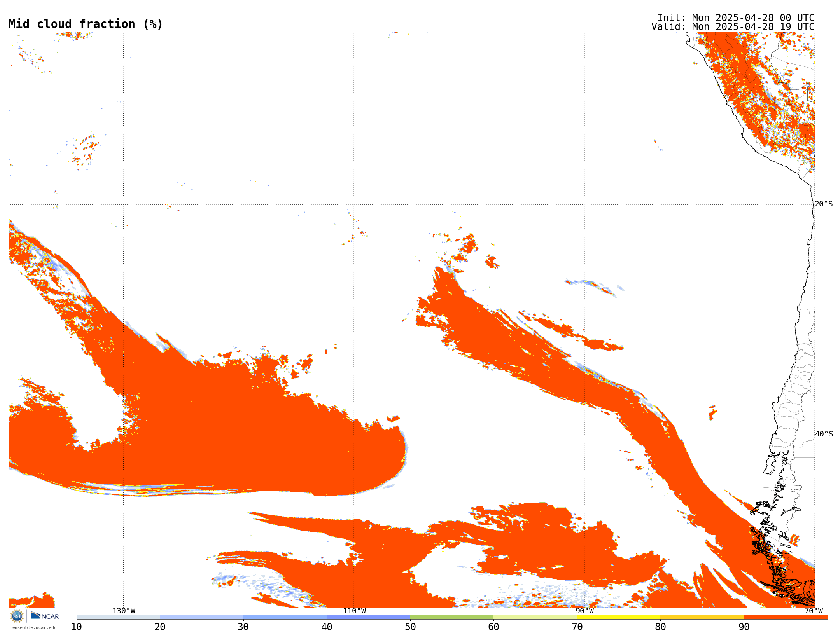
Task: Click the colorbar tick label 80
Action: (x=660, y=627)
